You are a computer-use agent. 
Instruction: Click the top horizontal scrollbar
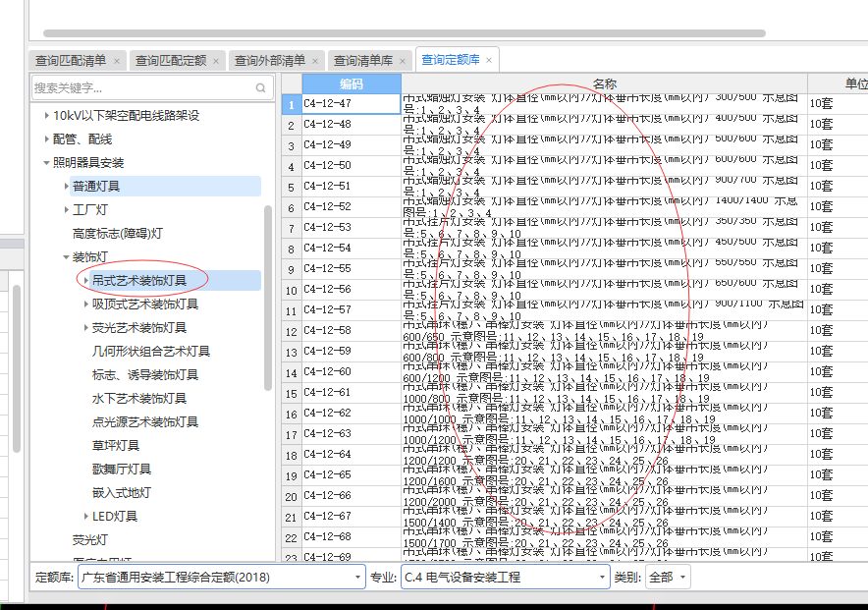click(x=405, y=33)
